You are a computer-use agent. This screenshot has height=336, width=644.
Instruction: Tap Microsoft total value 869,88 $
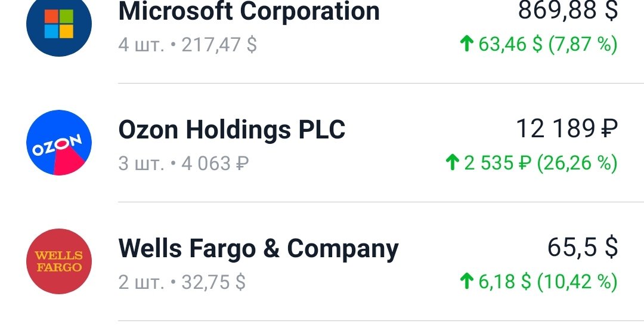(568, 10)
